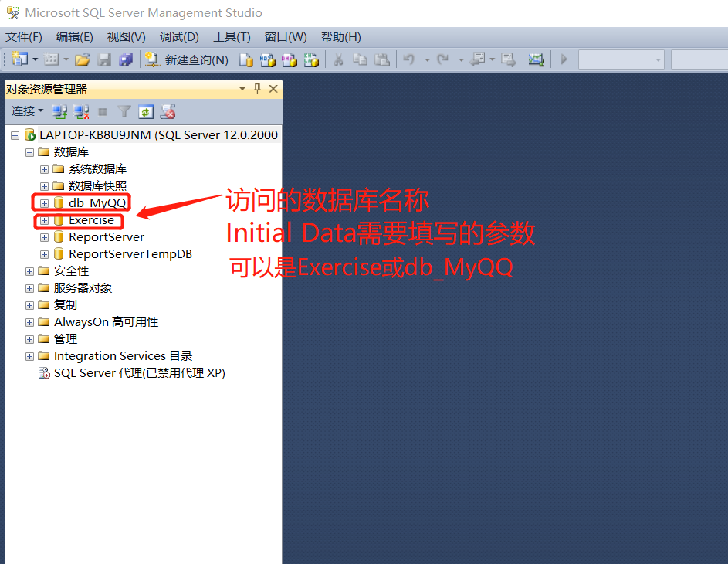This screenshot has width=728, height=564.
Task: Open the Undo history dropdown arrow
Action: [x=427, y=60]
